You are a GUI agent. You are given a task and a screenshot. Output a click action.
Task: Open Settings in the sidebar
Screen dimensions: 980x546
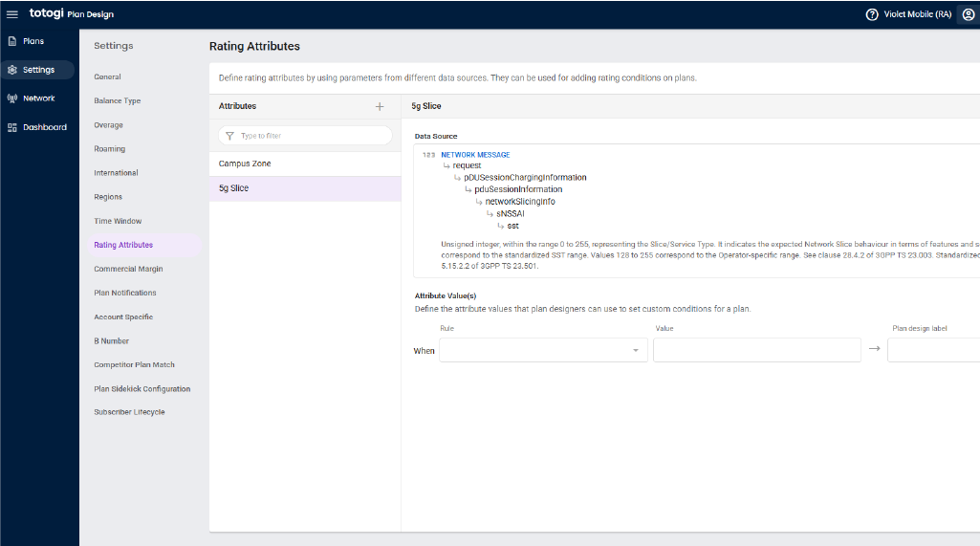pyautogui.click(x=37, y=70)
